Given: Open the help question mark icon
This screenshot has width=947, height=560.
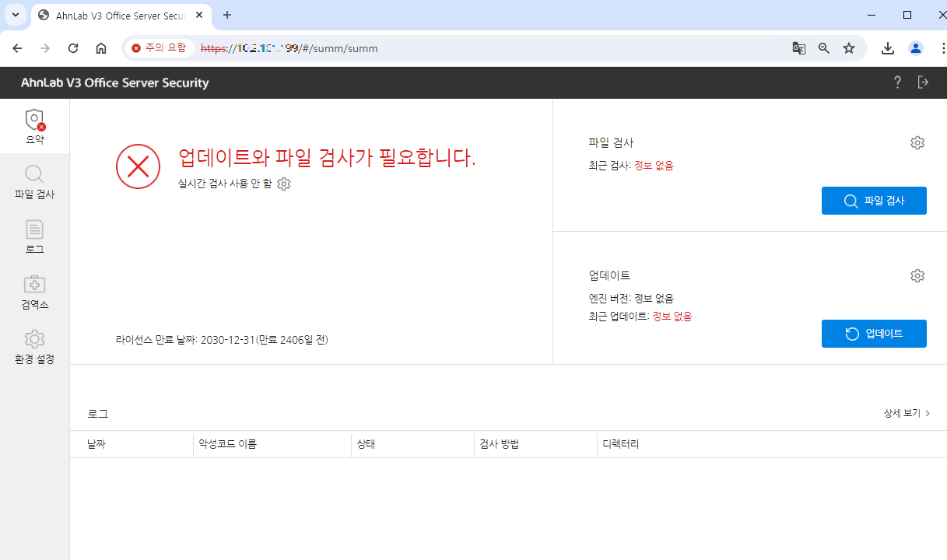Looking at the screenshot, I should [x=897, y=82].
